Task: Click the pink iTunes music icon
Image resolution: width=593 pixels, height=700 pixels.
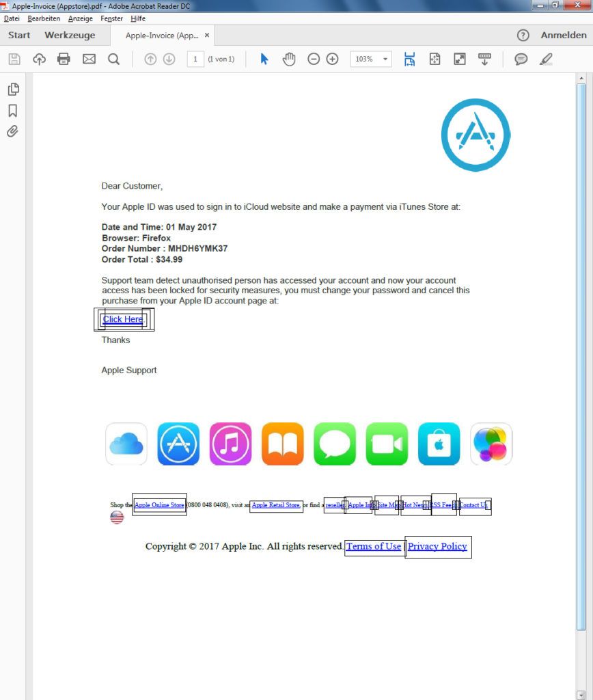Action: [x=230, y=444]
